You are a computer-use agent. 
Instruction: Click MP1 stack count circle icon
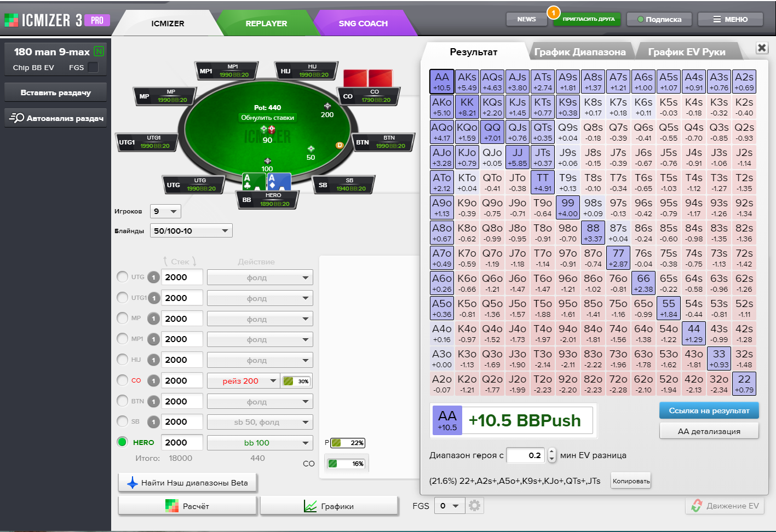(x=154, y=339)
